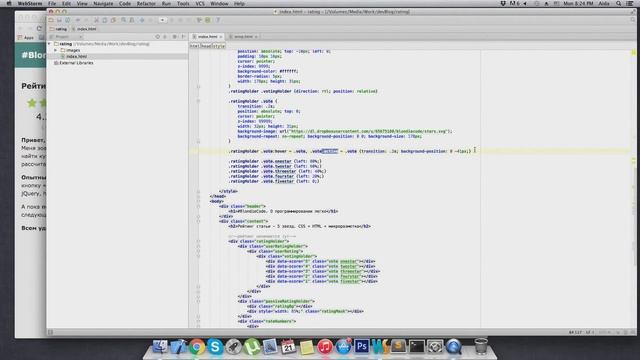Click the style breadcrumb

pyautogui.click(x=218, y=46)
